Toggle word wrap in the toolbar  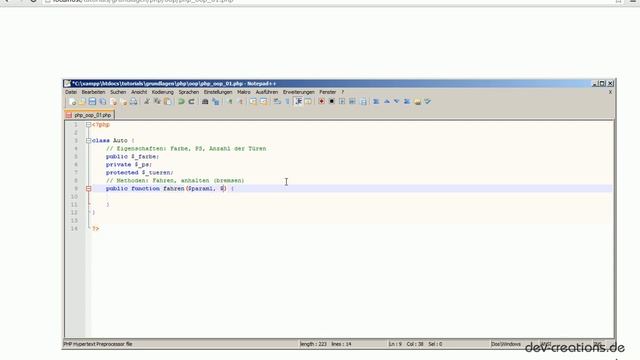tap(277, 102)
